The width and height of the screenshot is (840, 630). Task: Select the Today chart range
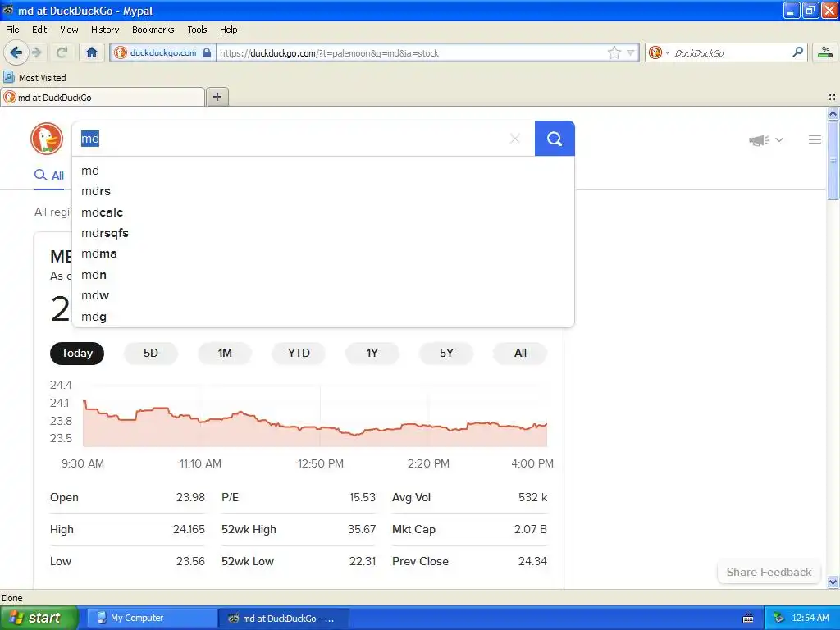coord(76,353)
